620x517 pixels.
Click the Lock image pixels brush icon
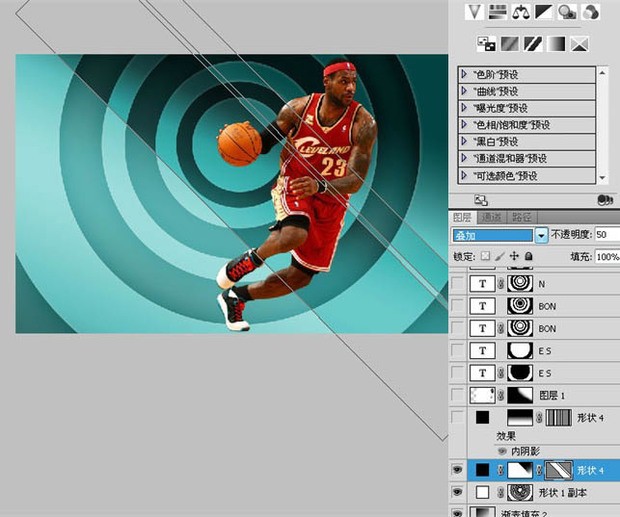(499, 256)
